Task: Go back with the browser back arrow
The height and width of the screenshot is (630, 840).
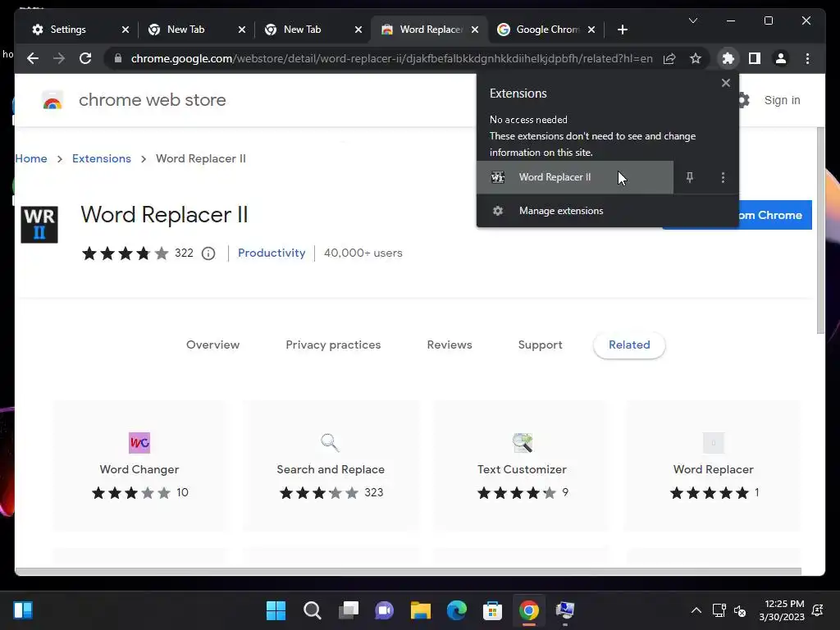Action: coord(33,58)
